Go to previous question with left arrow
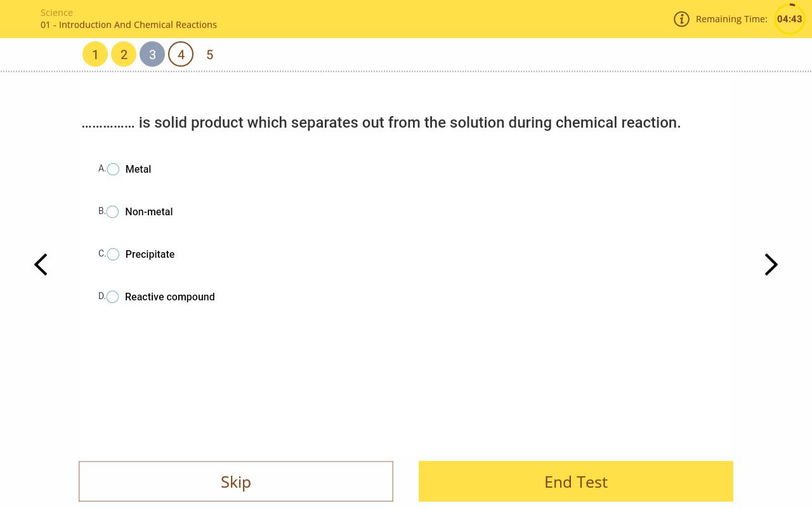 click(x=41, y=265)
